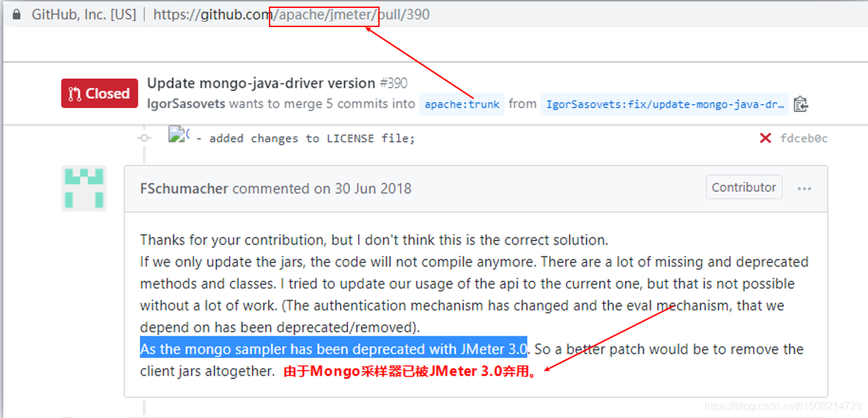
Task: Open commit hash fdceb0c
Action: 804,138
